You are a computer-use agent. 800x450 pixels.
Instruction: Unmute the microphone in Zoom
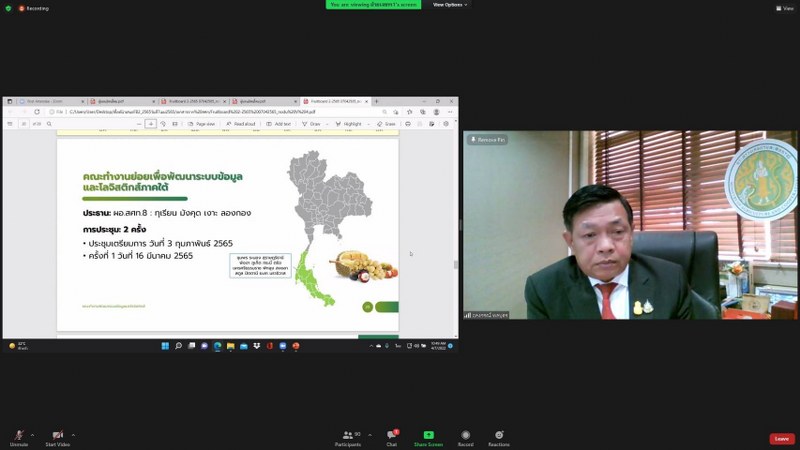click(19, 435)
